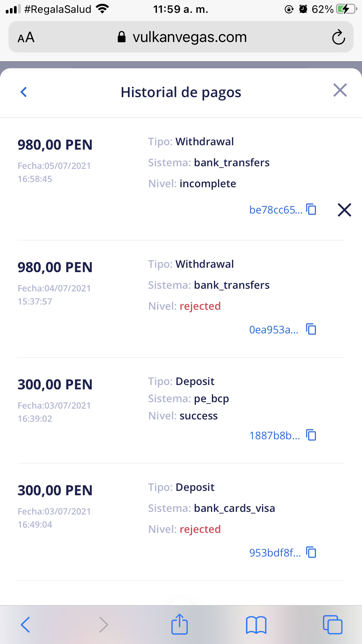
Task: Close the Historial de pagos panel
Action: 340,90
